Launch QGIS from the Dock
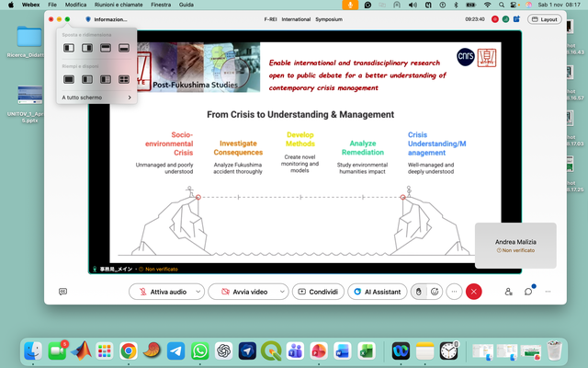Image resolution: width=588 pixels, height=368 pixels. pos(271,351)
